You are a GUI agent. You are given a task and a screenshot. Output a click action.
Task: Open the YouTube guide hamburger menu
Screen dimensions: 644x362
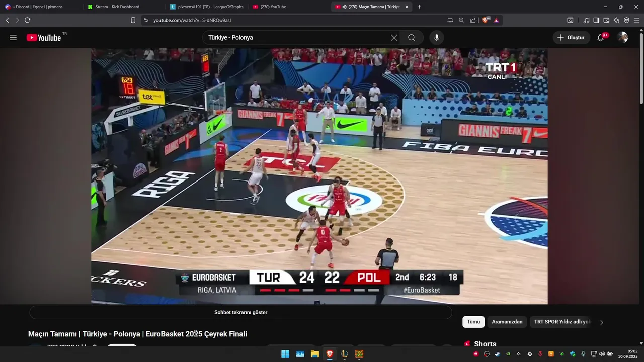(x=13, y=38)
